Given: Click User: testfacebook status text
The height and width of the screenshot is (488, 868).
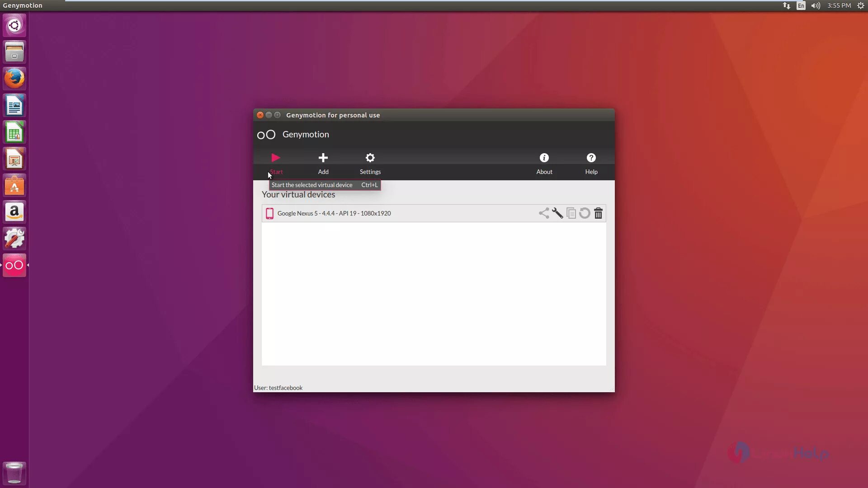Looking at the screenshot, I should [x=278, y=388].
